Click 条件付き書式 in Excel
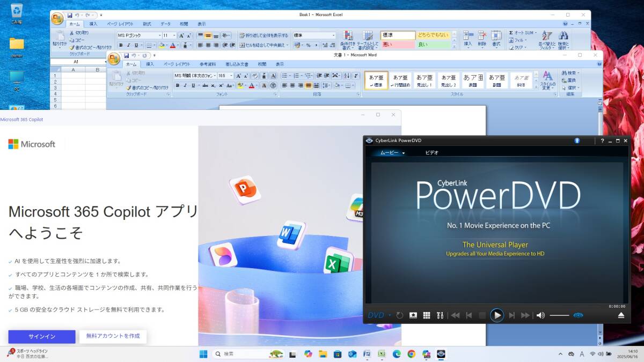Screen dimensions: 644x362 pos(347,40)
